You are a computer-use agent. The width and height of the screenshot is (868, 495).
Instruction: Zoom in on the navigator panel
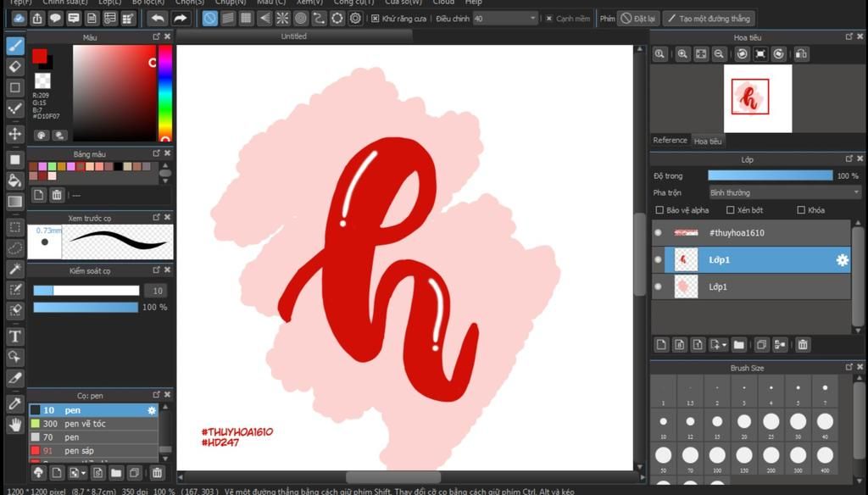pyautogui.click(x=682, y=53)
